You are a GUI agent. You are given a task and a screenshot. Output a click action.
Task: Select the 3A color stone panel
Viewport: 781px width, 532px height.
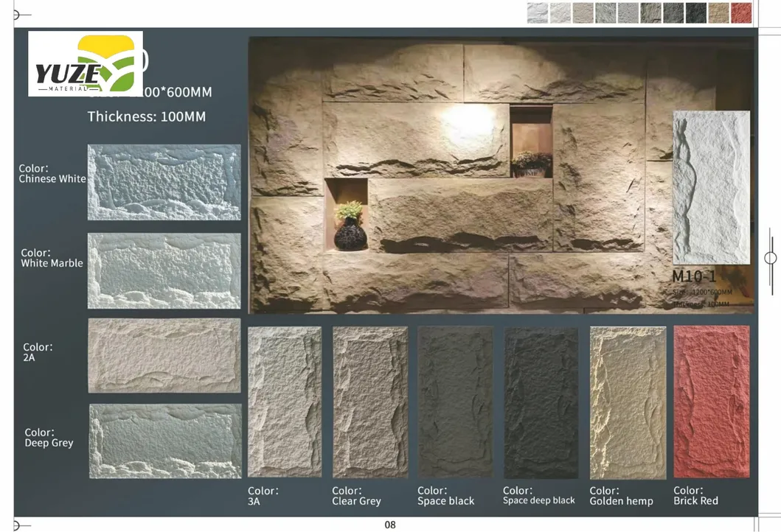(x=285, y=402)
